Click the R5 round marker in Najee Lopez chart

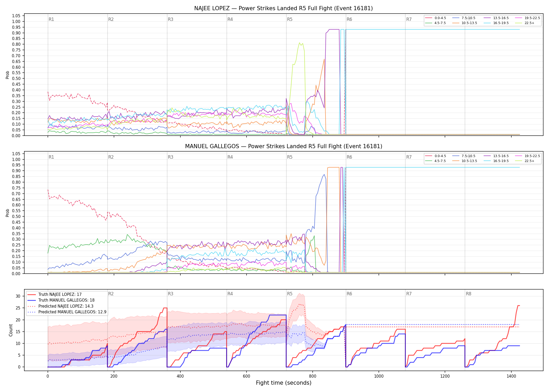(x=290, y=19)
